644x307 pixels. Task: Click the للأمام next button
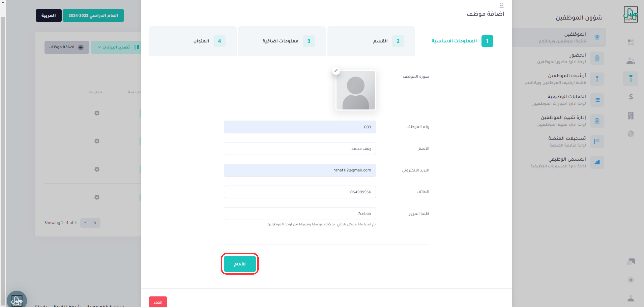pos(240,264)
